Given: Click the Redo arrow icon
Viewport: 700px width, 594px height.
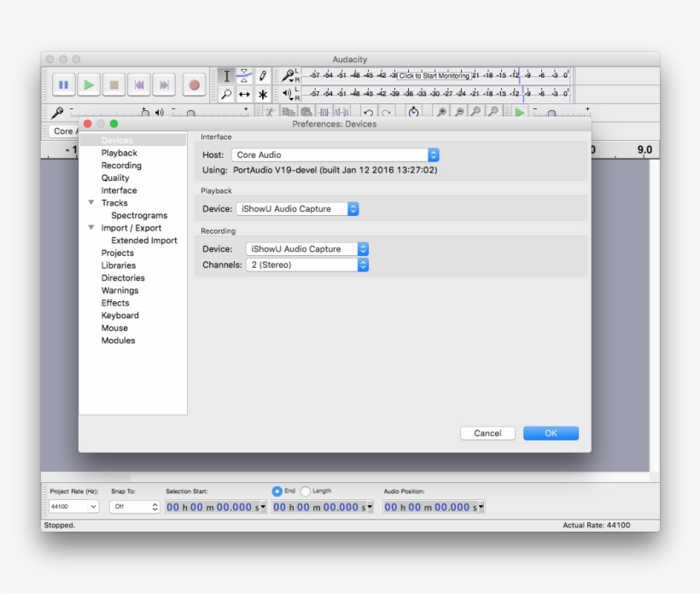Looking at the screenshot, I should point(386,112).
